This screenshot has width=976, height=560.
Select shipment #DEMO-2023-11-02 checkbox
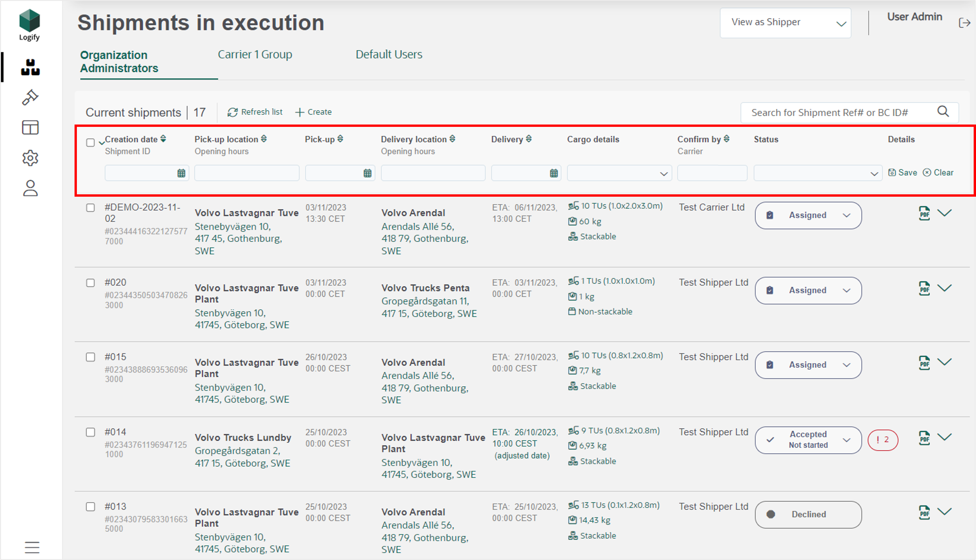90,208
